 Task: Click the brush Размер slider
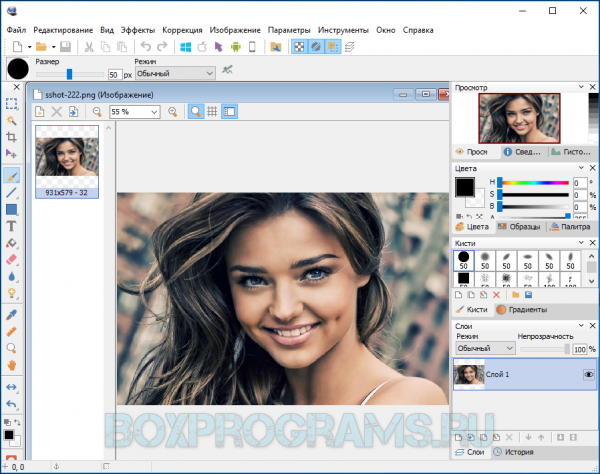(70, 74)
